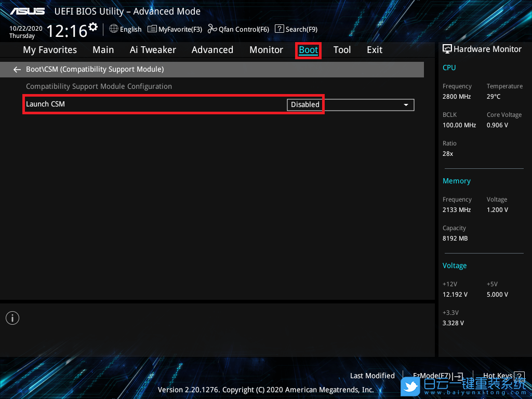Open language selection via globe icon

[x=114, y=29]
